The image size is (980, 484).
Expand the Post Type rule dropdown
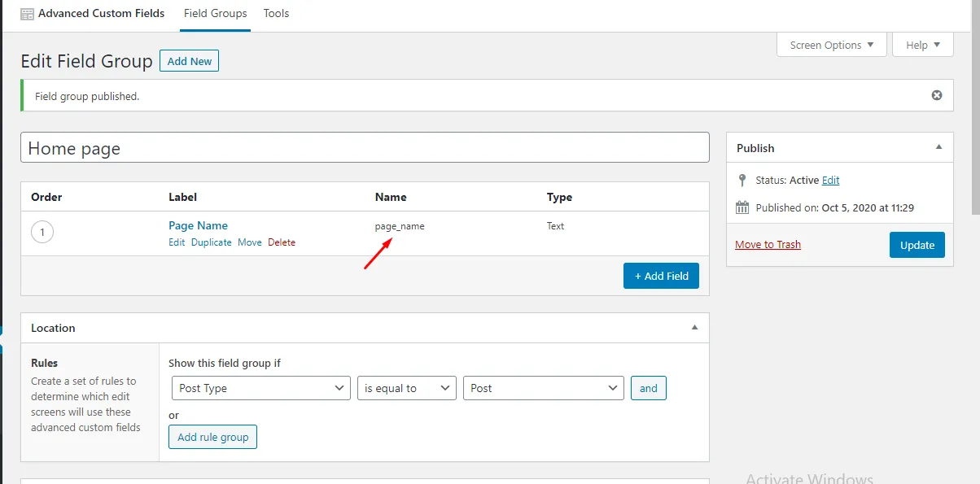click(260, 388)
